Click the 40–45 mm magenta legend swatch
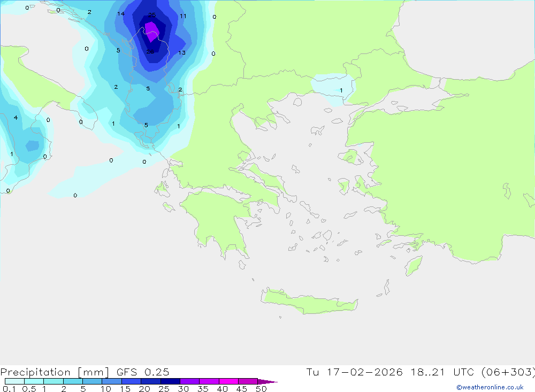The image size is (535, 392). pyautogui.click(x=228, y=381)
